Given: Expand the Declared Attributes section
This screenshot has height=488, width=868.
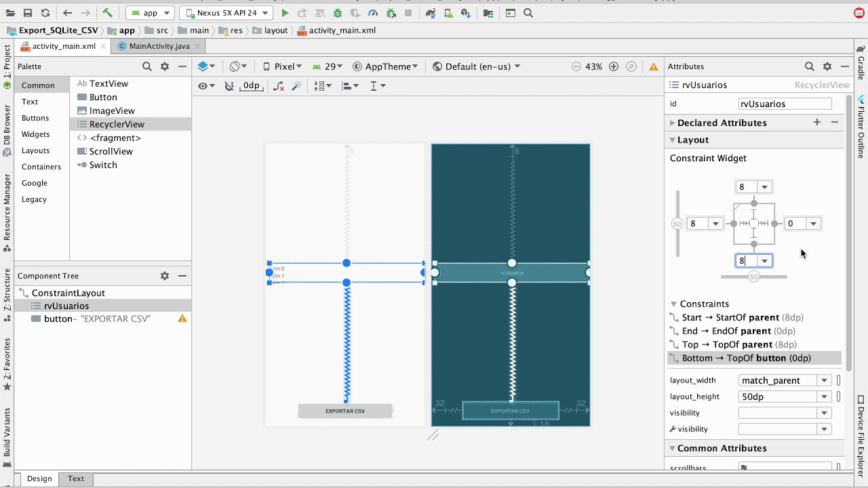Looking at the screenshot, I should coord(673,123).
